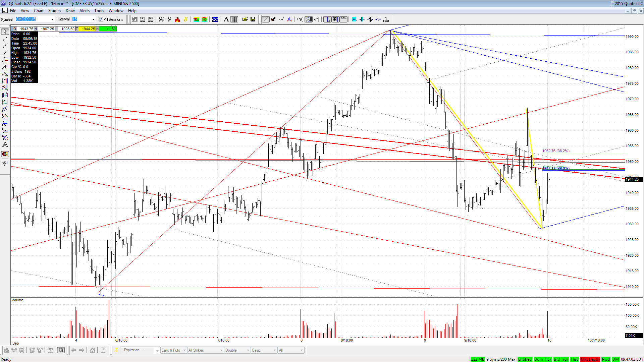
Task: Open the Alerts menu
Action: [85, 11]
